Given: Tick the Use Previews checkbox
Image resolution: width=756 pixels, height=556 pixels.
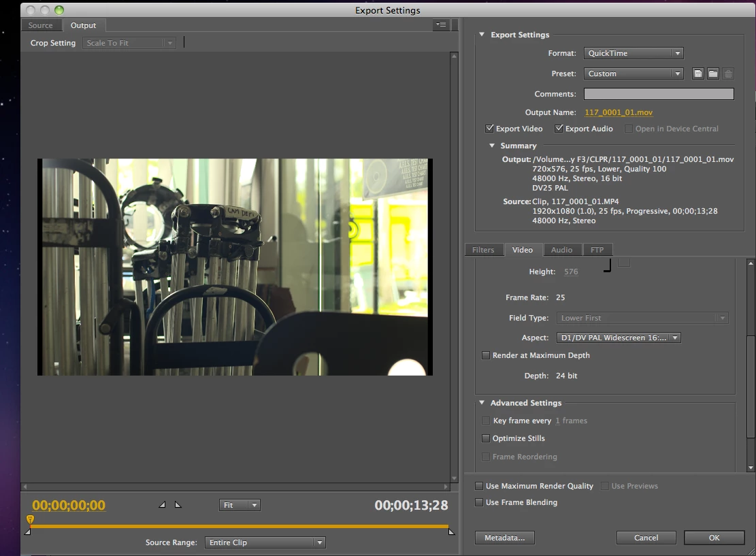Looking at the screenshot, I should (x=605, y=486).
